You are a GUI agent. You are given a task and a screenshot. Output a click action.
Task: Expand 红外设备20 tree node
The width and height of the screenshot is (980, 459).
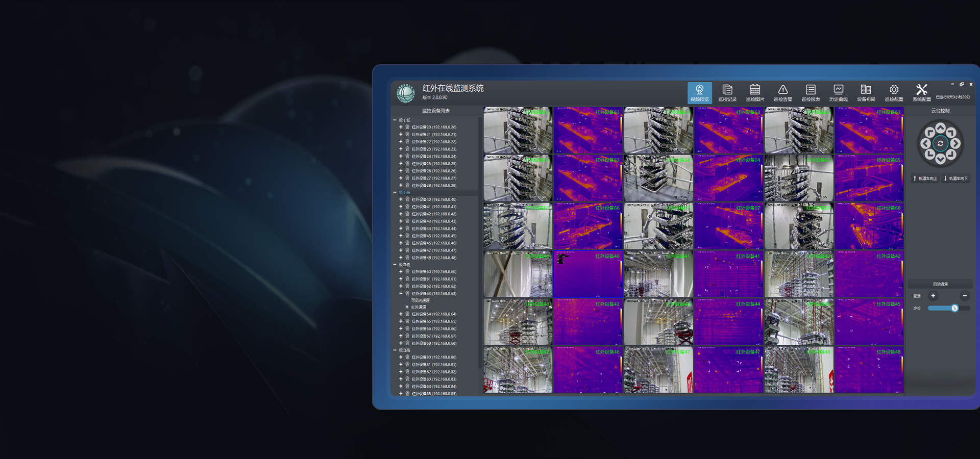[401, 127]
